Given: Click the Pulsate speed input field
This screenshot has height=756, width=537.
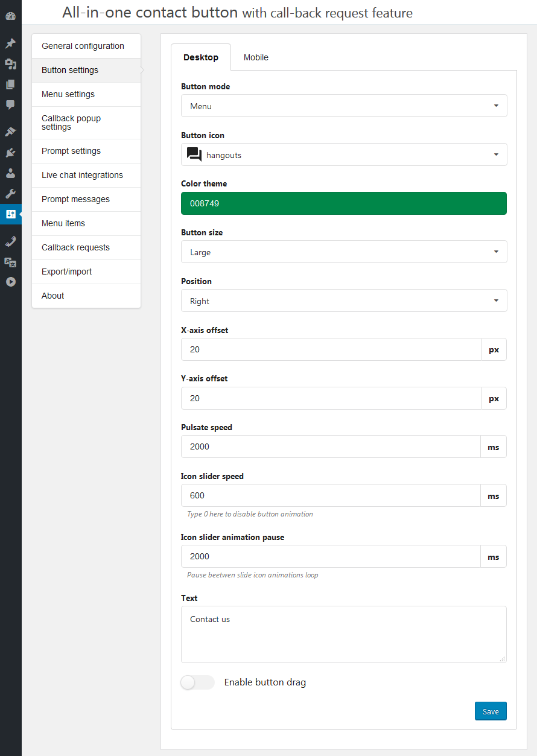Looking at the screenshot, I should 331,447.
